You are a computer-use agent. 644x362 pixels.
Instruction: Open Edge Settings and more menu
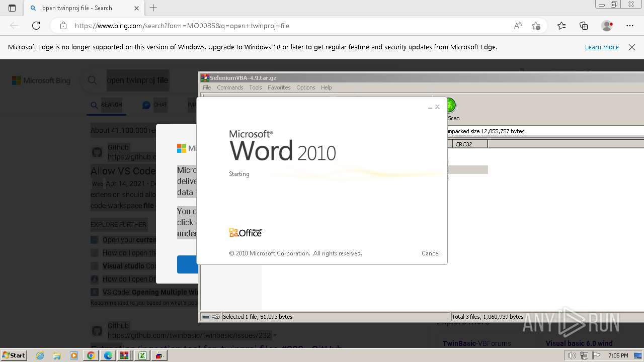tap(630, 26)
